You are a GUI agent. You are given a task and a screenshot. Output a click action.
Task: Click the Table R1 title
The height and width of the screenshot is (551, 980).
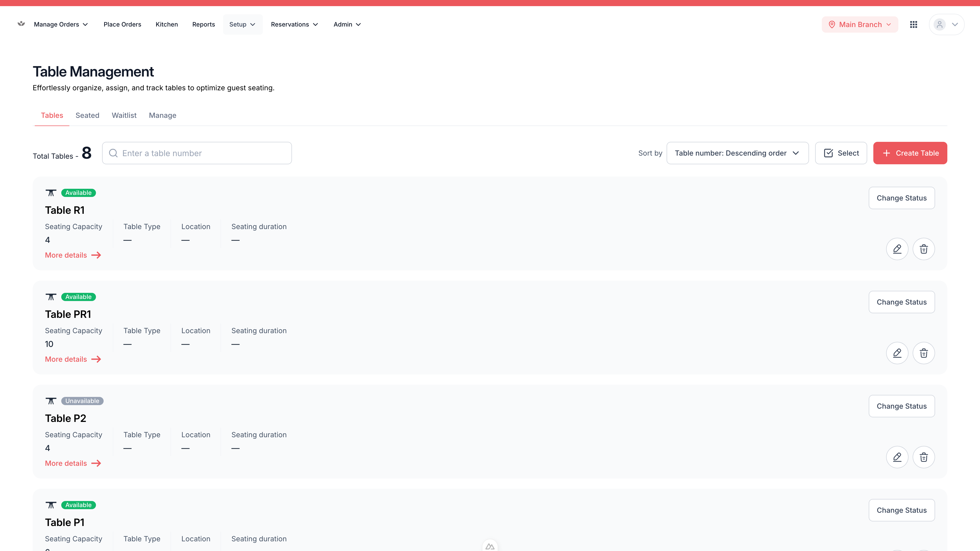[x=65, y=210]
